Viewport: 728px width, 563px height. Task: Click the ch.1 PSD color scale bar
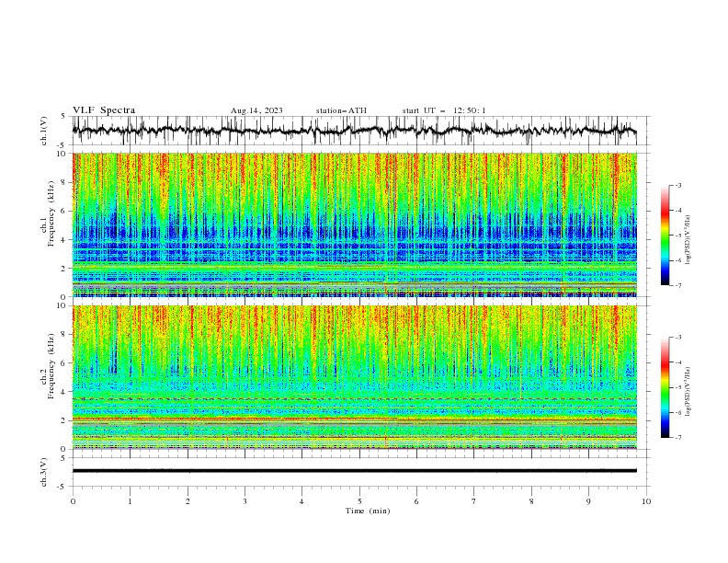[x=665, y=236]
